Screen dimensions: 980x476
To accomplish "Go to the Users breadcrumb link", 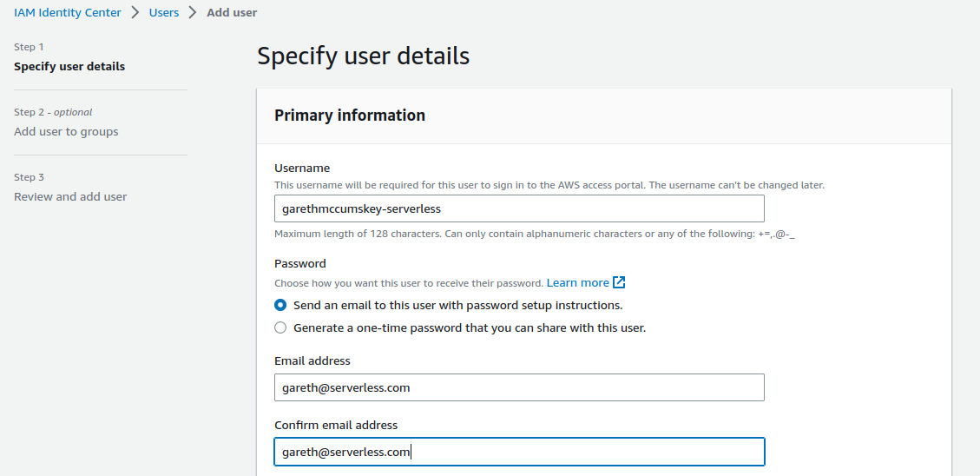I will pyautogui.click(x=164, y=13).
